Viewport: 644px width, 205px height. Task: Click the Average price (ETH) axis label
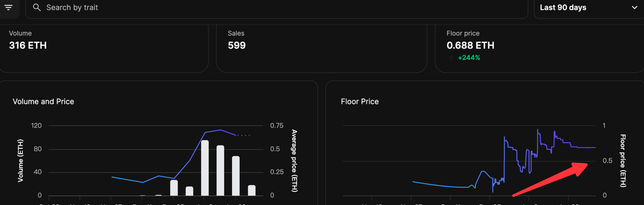pyautogui.click(x=294, y=160)
